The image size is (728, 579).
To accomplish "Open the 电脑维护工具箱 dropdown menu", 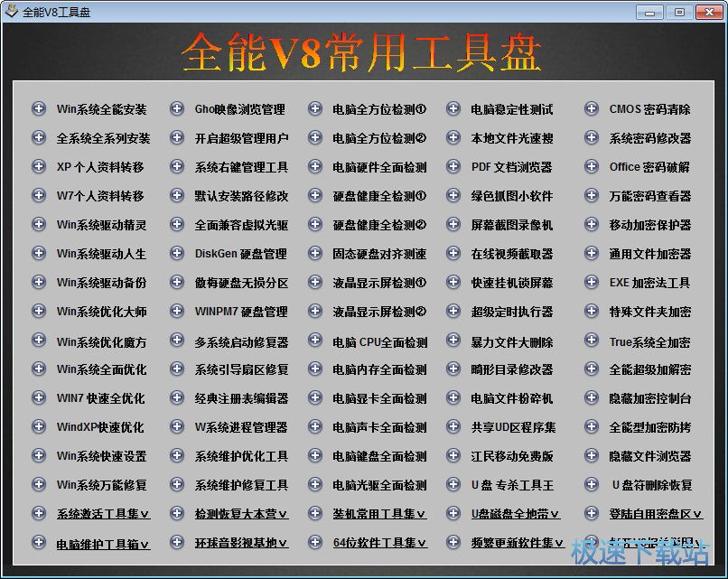I will click(x=103, y=544).
